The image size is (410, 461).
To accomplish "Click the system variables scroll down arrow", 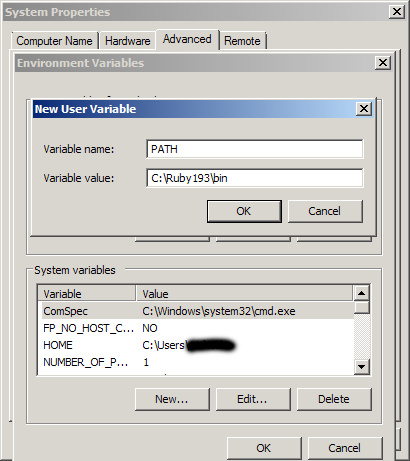I will click(361, 367).
